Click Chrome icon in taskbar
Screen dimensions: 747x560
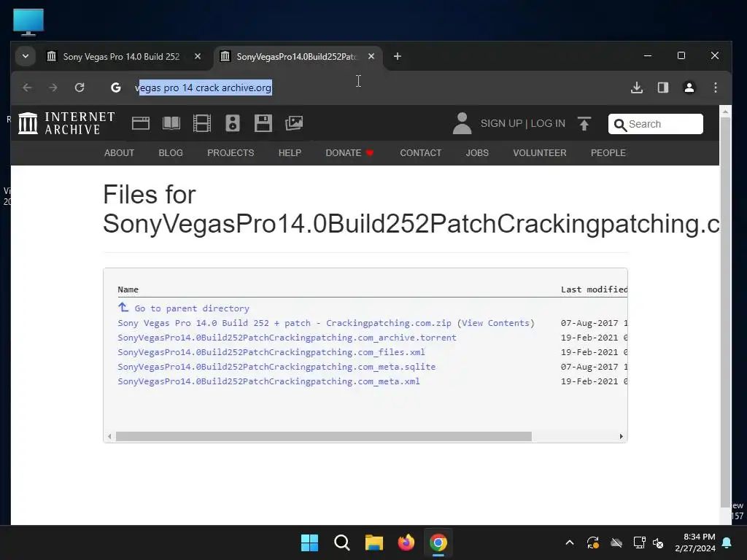click(x=438, y=542)
